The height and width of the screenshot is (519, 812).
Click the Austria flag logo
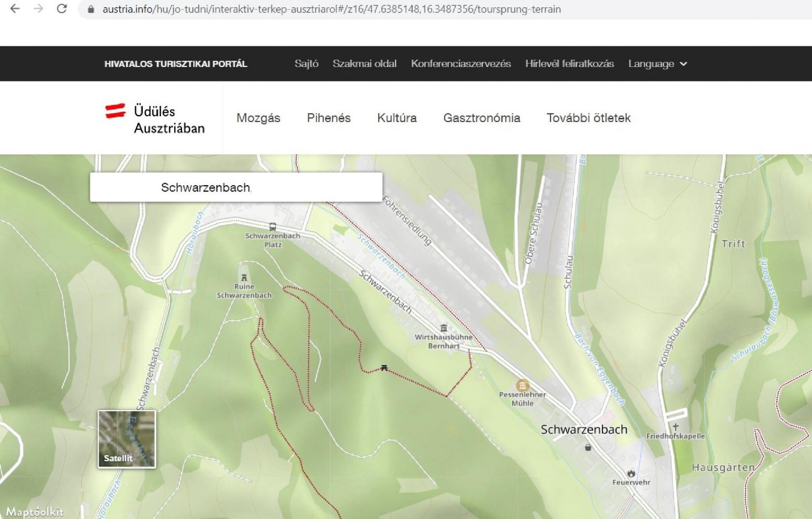pos(115,111)
